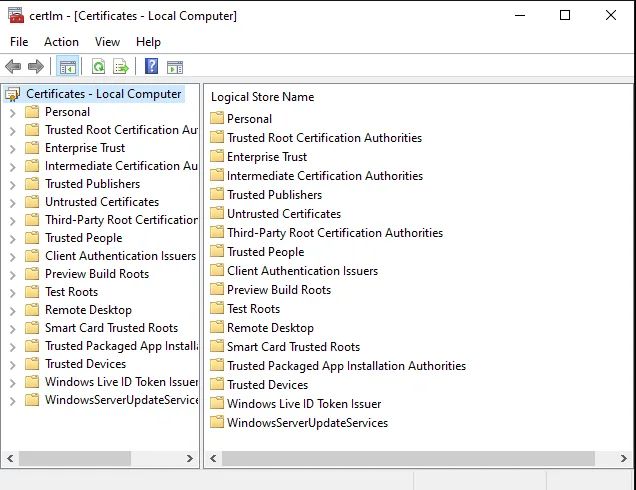Click Trusted People folder icon in right pane
The width and height of the screenshot is (636, 490).
point(217,251)
